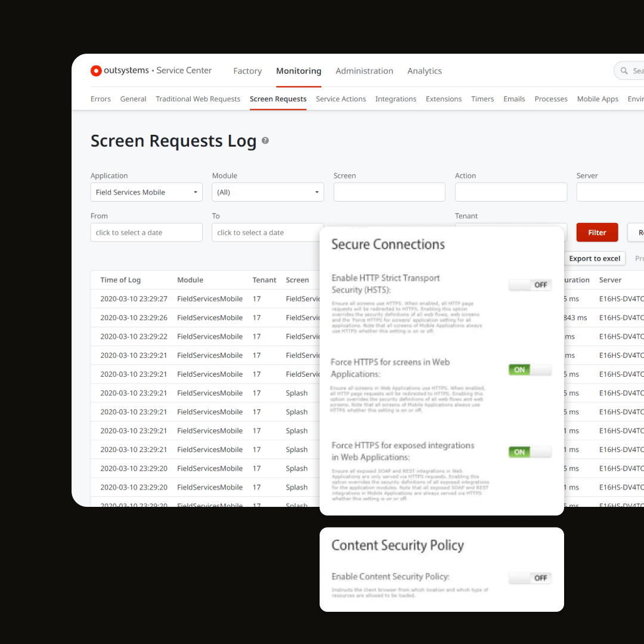Switch to the Mobile Apps tab
644x644 pixels.
point(597,99)
